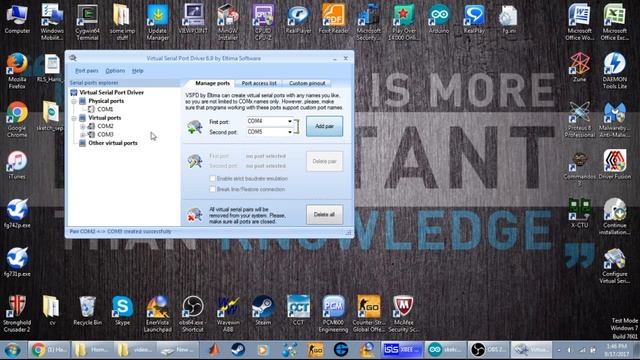Select COM1 under Physical ports
Image resolution: width=640 pixels, height=360 pixels.
coord(105,109)
